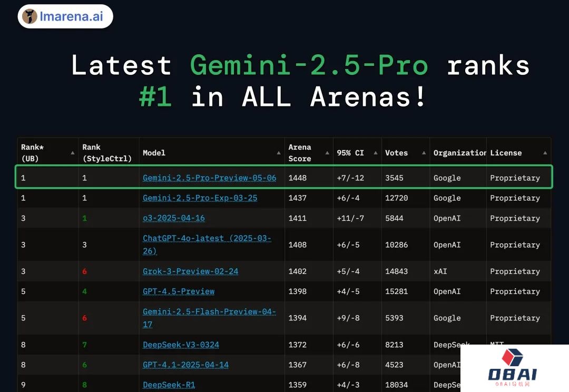Open Gemini-2.5-Pro-Preview-05-06 model link

click(209, 178)
